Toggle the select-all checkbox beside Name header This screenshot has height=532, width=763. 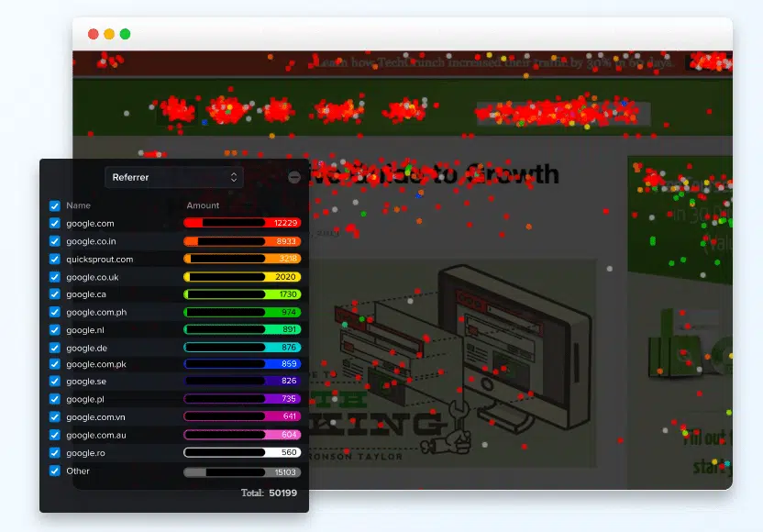(x=54, y=205)
